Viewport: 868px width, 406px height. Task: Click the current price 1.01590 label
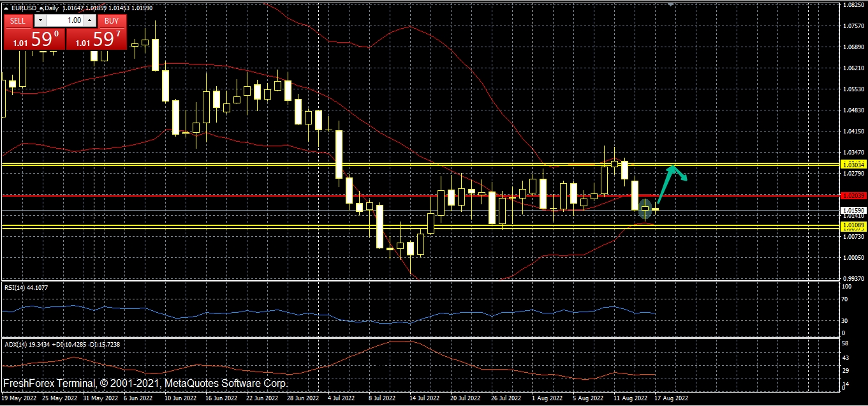tap(853, 210)
